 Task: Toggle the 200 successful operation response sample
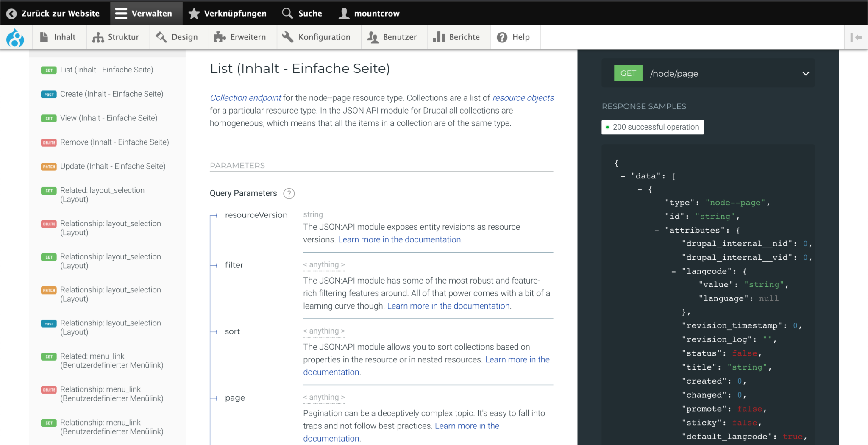click(652, 127)
